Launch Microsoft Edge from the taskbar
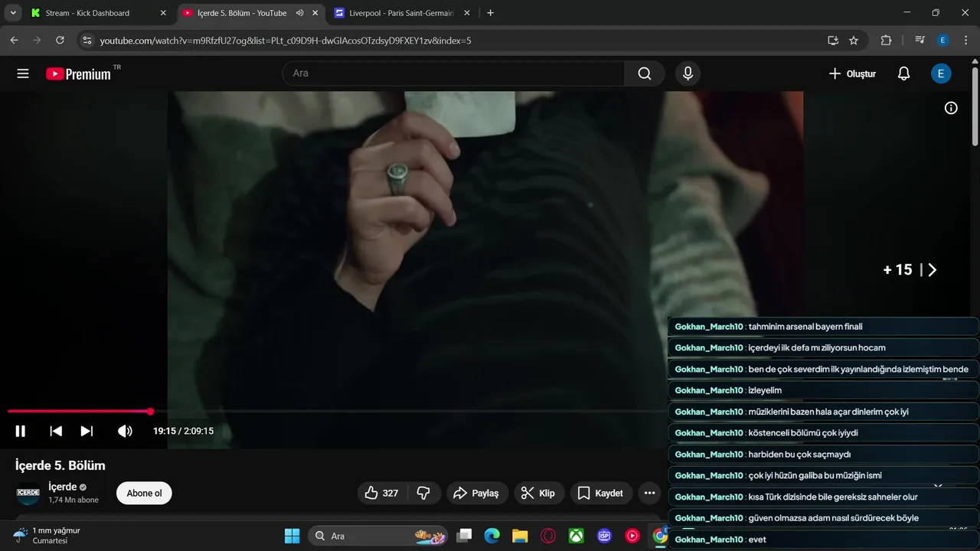Screen dimensions: 980x551 [x=492, y=536]
